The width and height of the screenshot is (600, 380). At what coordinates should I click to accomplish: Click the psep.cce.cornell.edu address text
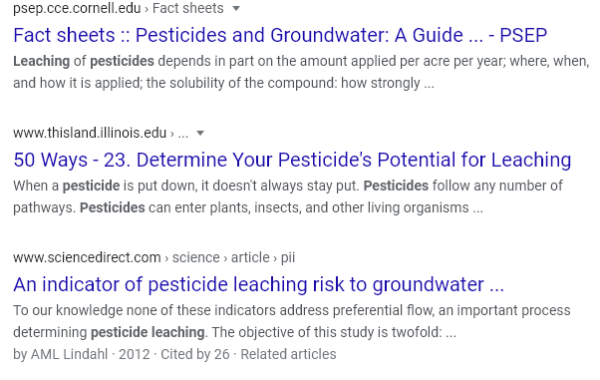tap(77, 8)
